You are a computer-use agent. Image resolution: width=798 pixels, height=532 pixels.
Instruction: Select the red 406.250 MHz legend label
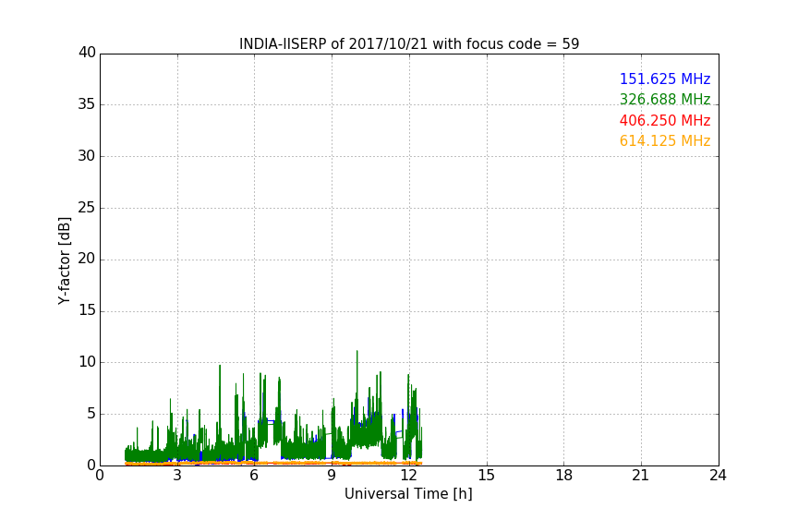(x=665, y=120)
